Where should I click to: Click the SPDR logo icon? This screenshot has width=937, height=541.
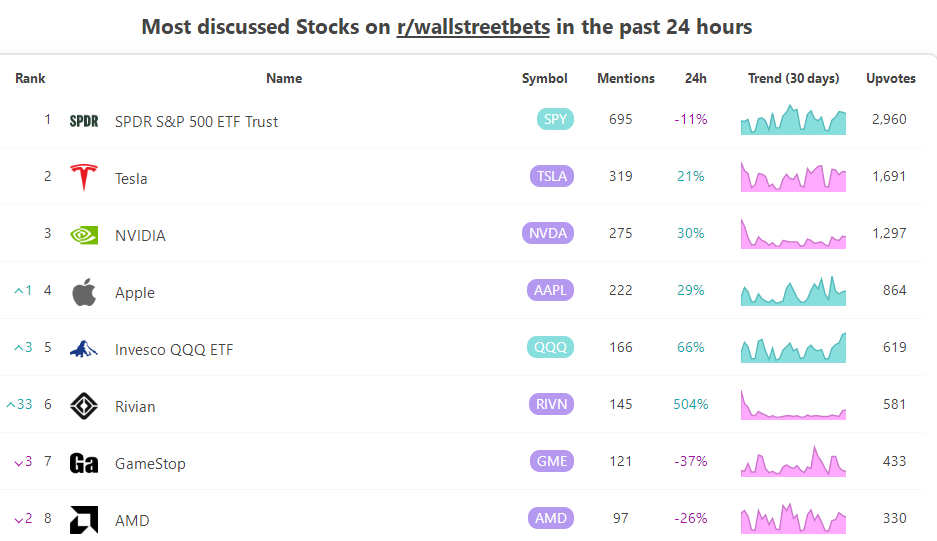(84, 121)
